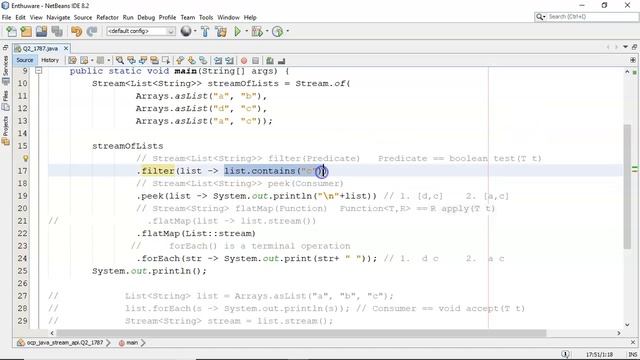Click the Shift Line Left icon

218,60
